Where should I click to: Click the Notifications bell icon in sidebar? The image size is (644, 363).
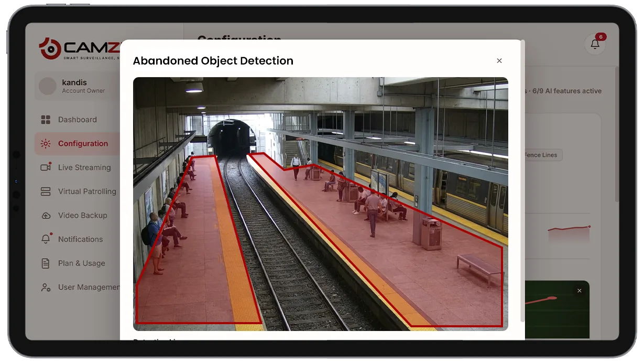[x=46, y=239]
